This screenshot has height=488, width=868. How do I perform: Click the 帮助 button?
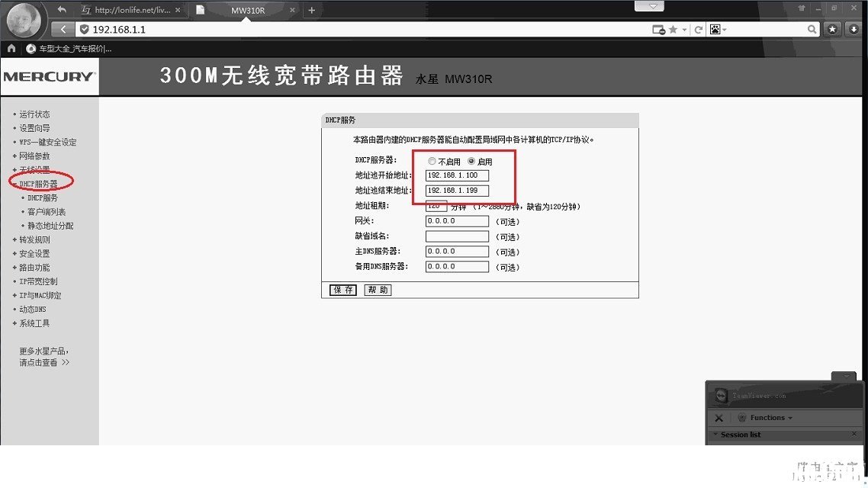378,290
